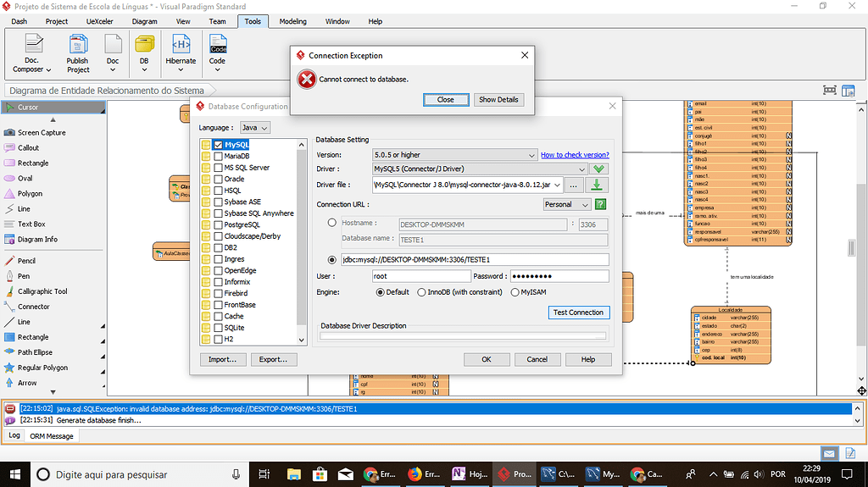Click green checkmark beside Driver dropdown

click(x=598, y=169)
